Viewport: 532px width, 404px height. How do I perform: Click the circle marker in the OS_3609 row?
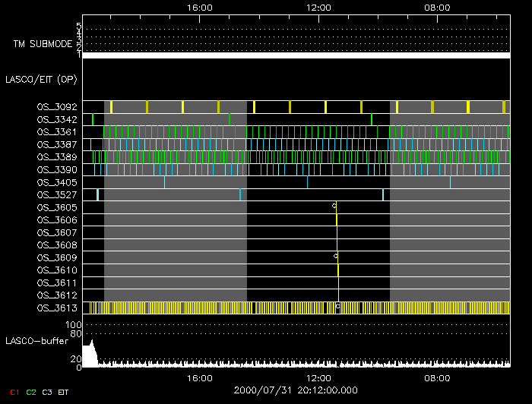pyautogui.click(x=335, y=256)
